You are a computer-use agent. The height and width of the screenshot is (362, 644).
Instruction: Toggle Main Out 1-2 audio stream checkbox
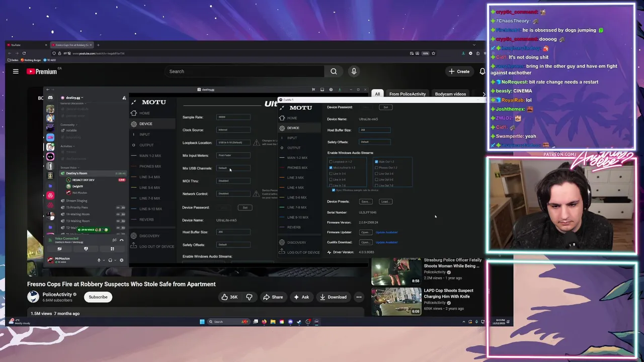pos(376,162)
